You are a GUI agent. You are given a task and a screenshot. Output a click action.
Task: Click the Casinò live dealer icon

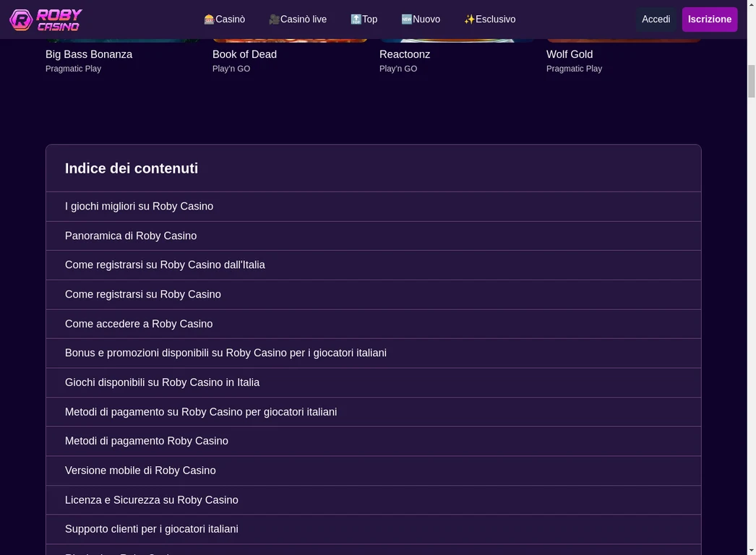pyautogui.click(x=273, y=20)
